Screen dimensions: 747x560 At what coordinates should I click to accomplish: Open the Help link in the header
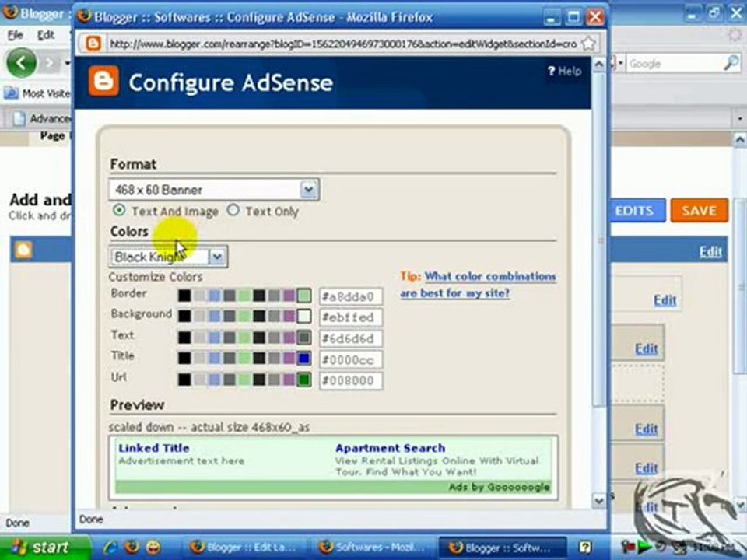coord(565,72)
